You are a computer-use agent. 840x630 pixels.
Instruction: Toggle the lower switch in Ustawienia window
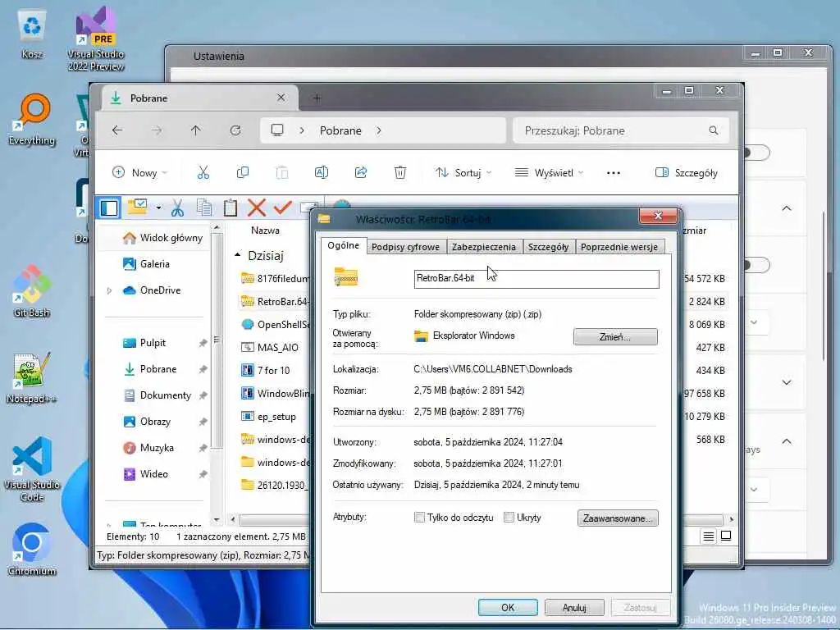[x=756, y=265]
